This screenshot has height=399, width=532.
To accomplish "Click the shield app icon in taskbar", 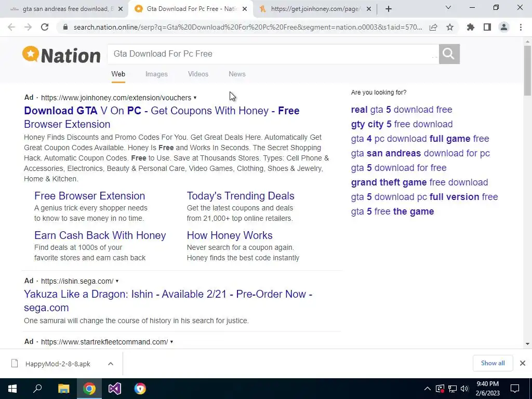I will tap(140, 389).
